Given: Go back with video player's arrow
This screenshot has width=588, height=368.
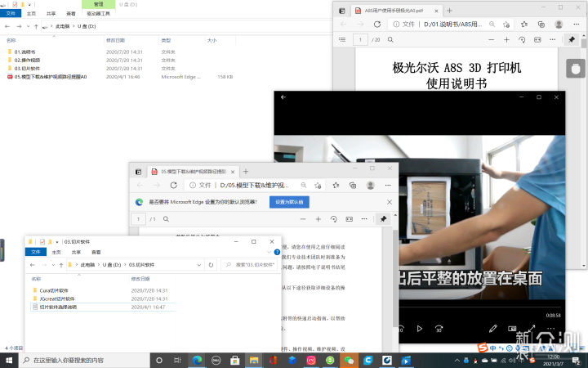Looking at the screenshot, I should point(283,96).
